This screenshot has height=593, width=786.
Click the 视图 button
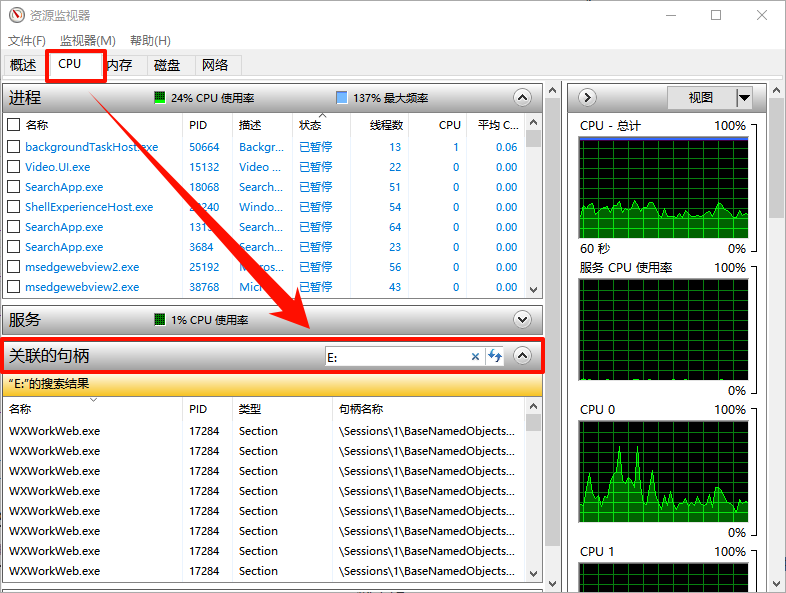click(701, 98)
